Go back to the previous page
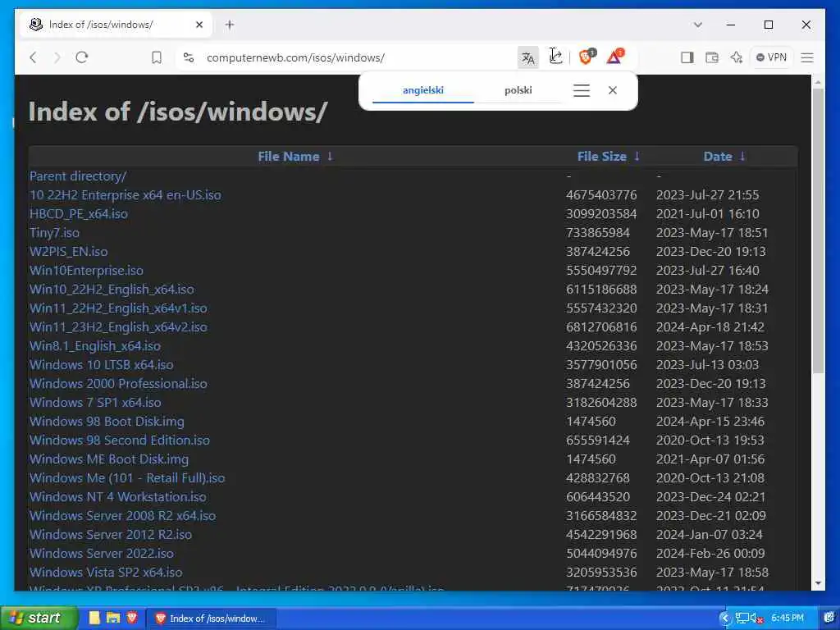The height and width of the screenshot is (630, 840). pos(33,57)
